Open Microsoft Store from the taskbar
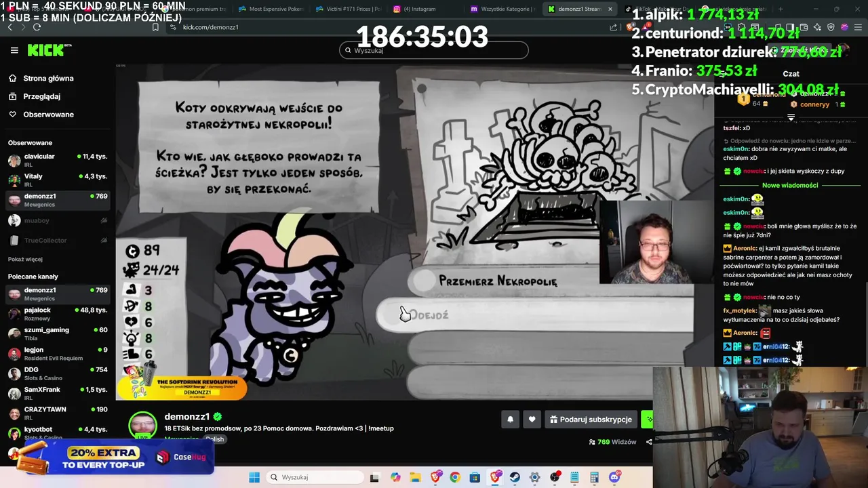This screenshot has width=868, height=488. click(475, 477)
